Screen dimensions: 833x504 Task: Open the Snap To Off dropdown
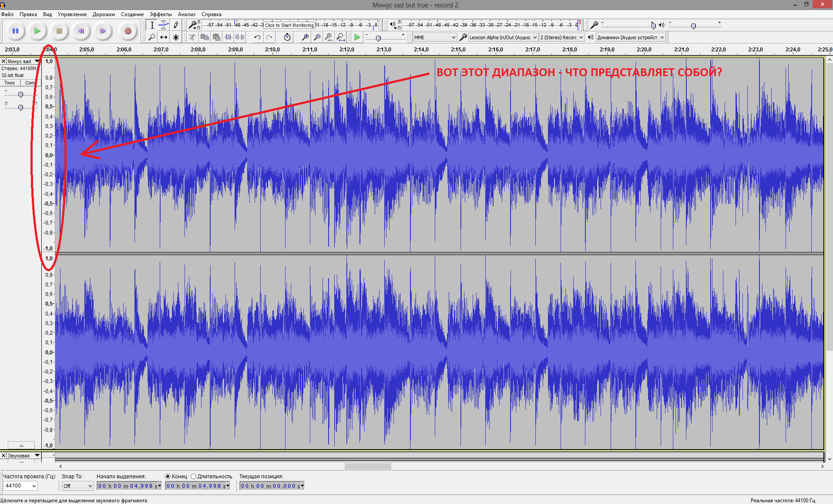(77, 486)
